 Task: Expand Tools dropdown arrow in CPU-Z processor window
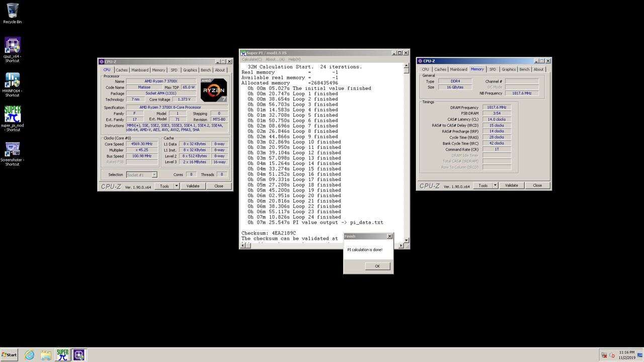point(177,186)
